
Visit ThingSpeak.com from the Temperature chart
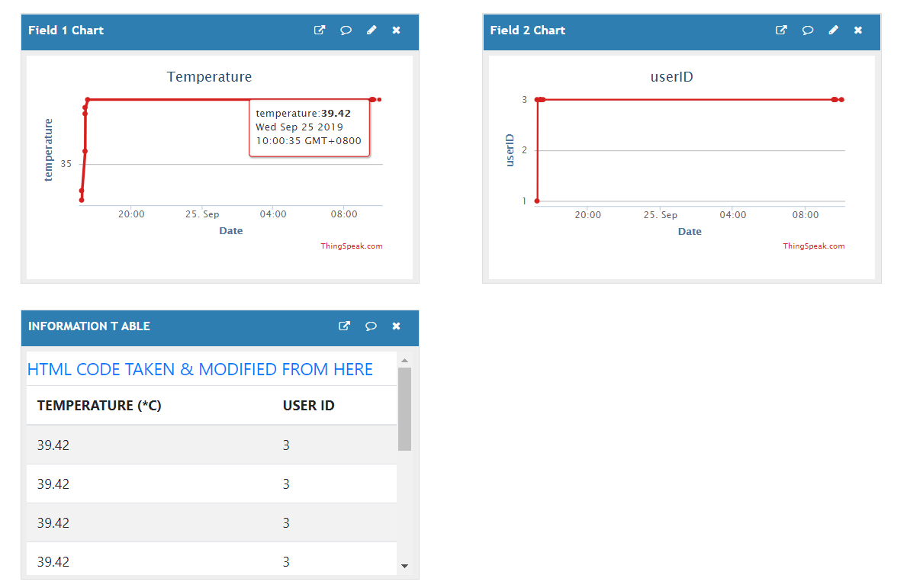click(x=352, y=246)
